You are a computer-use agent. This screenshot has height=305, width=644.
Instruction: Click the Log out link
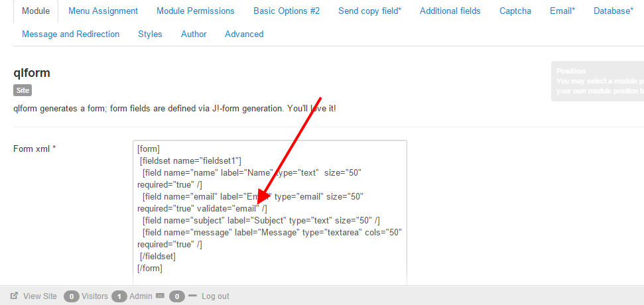[216, 296]
